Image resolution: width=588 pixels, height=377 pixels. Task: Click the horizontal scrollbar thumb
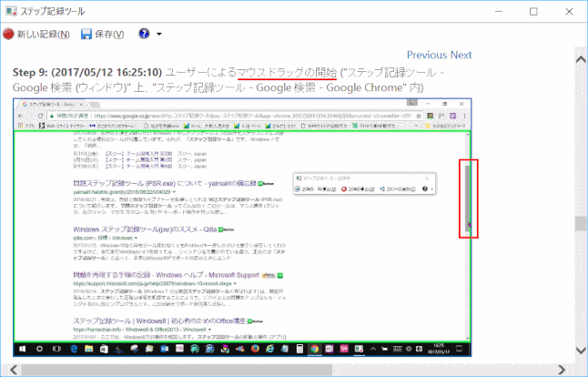pyautogui.click(x=177, y=370)
